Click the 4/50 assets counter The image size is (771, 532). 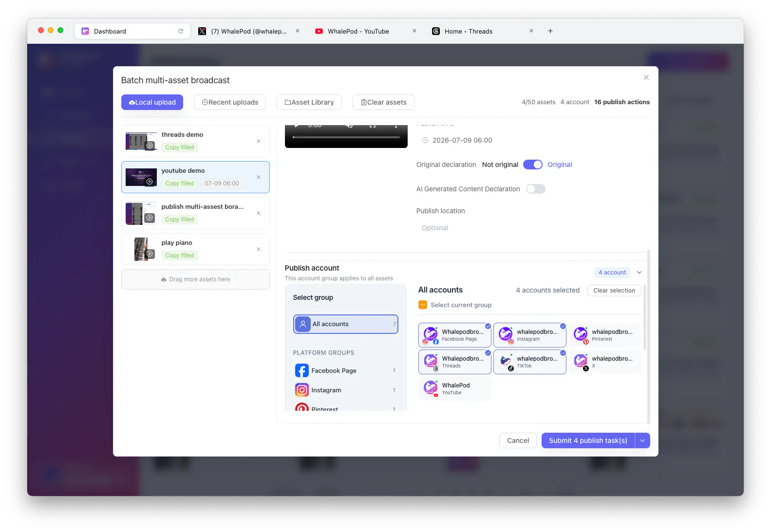(x=539, y=102)
